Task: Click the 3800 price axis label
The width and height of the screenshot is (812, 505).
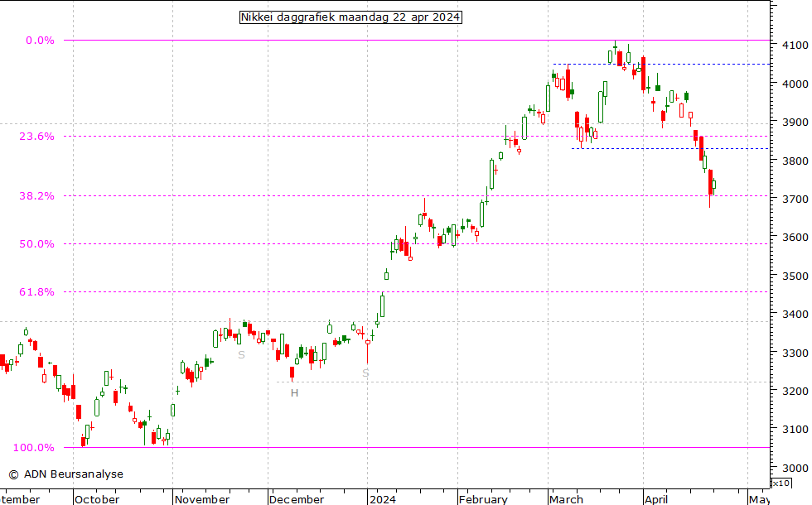Action: 795,161
